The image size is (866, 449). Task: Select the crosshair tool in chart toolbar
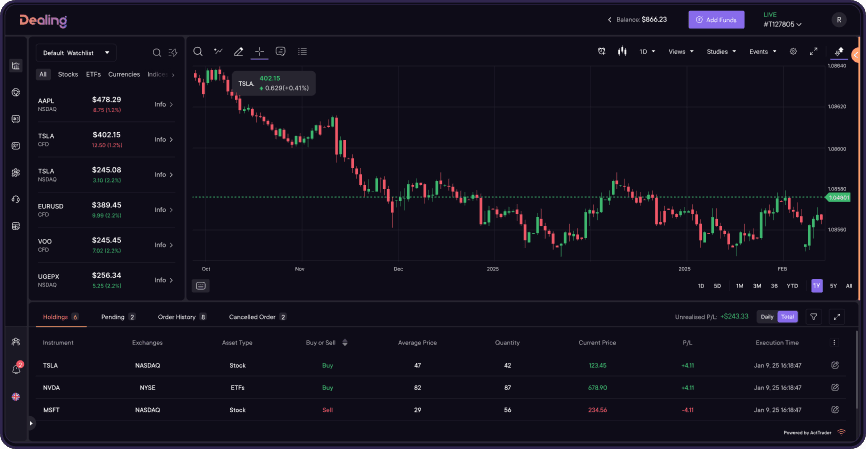(259, 51)
